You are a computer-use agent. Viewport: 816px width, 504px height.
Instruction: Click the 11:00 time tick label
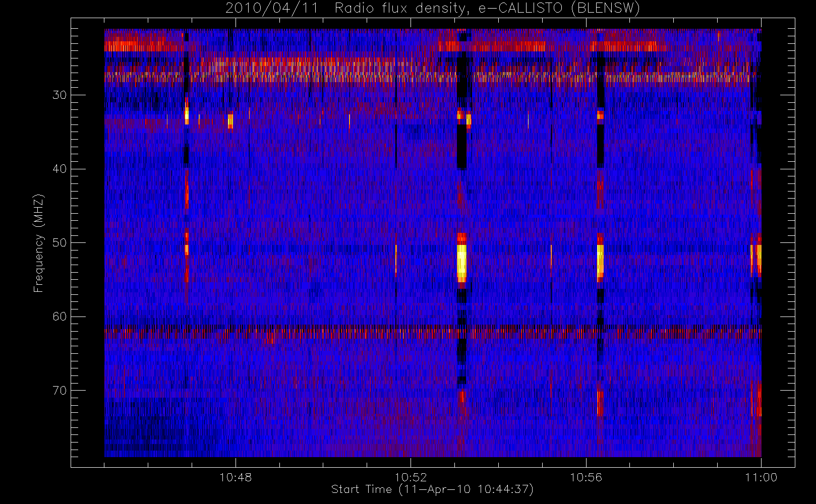(761, 477)
